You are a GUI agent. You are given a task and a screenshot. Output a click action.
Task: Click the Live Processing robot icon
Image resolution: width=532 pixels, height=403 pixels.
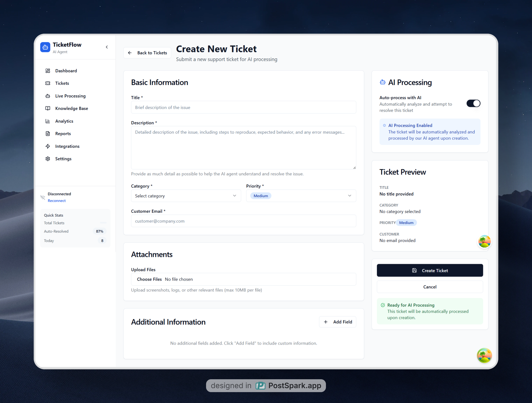coord(48,96)
